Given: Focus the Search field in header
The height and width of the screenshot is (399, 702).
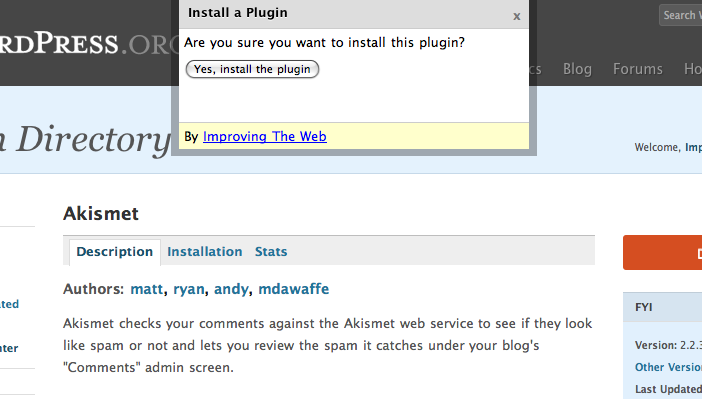Looking at the screenshot, I should click(681, 15).
